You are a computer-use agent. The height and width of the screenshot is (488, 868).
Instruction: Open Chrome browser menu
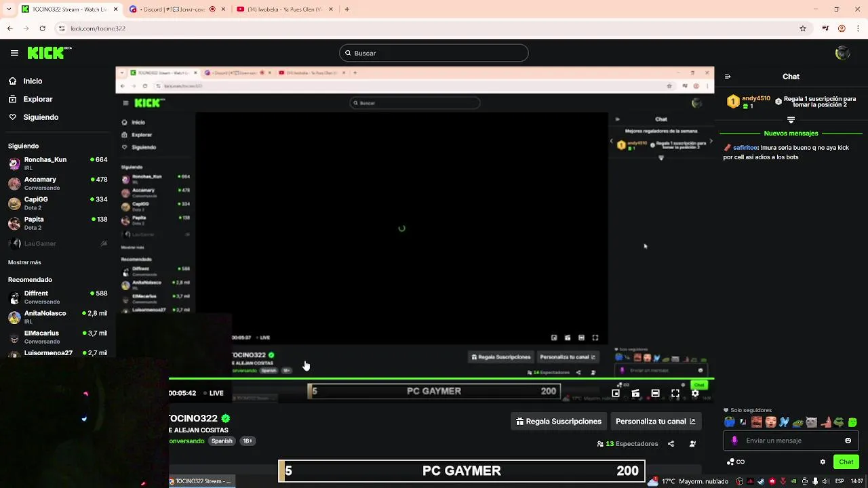tap(857, 28)
